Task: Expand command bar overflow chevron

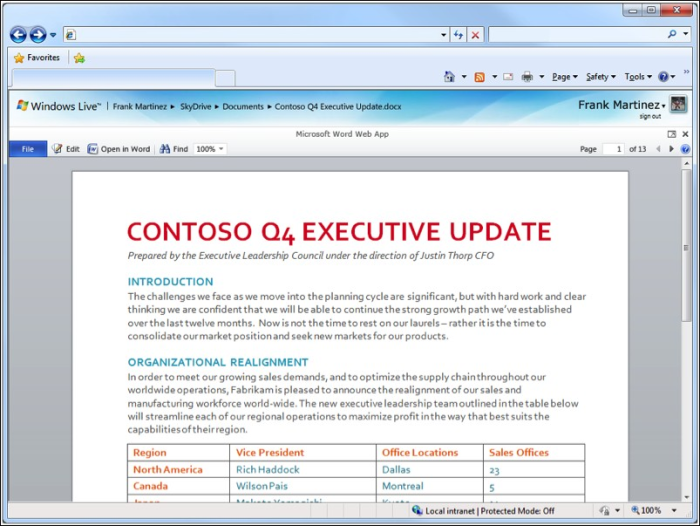Action: (687, 71)
